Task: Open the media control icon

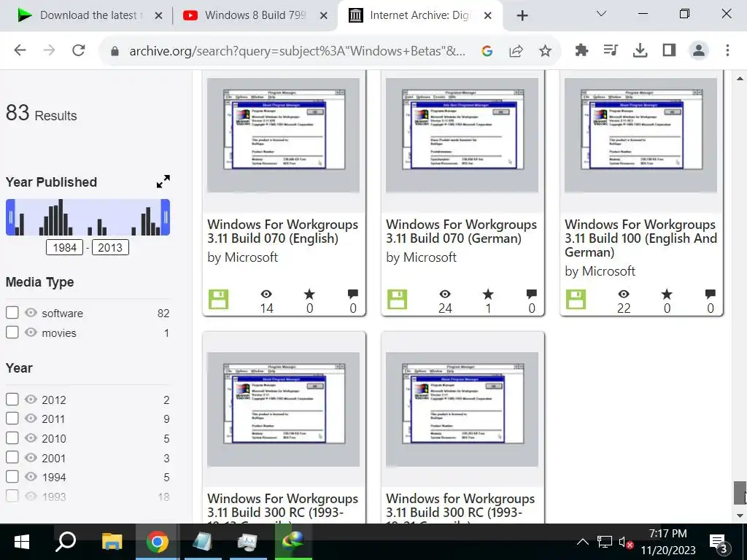Action: click(611, 50)
